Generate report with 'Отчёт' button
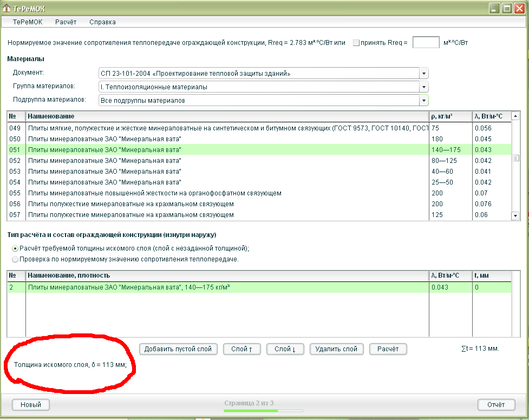This screenshot has width=529, height=420. tap(496, 404)
